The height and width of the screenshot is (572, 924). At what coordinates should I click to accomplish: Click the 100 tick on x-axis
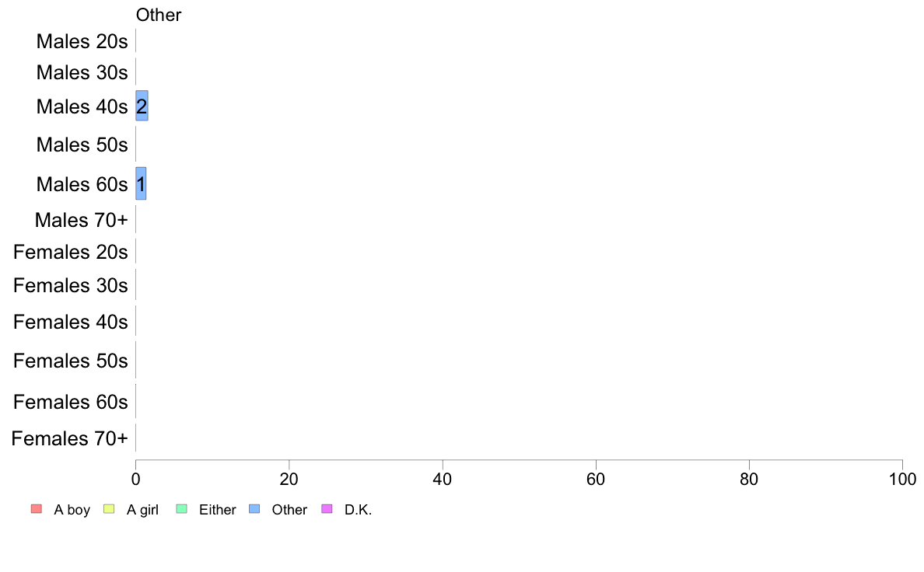902,480
